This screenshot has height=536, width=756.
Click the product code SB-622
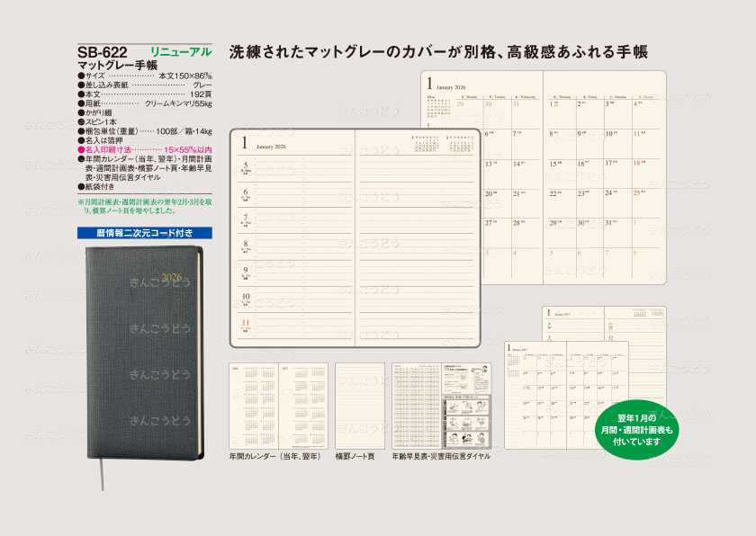pyautogui.click(x=103, y=52)
